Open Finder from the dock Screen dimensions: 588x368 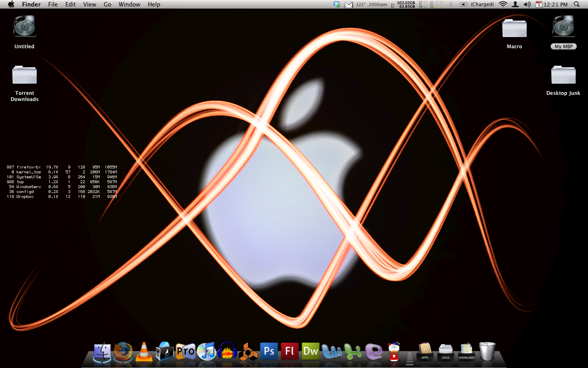click(102, 352)
